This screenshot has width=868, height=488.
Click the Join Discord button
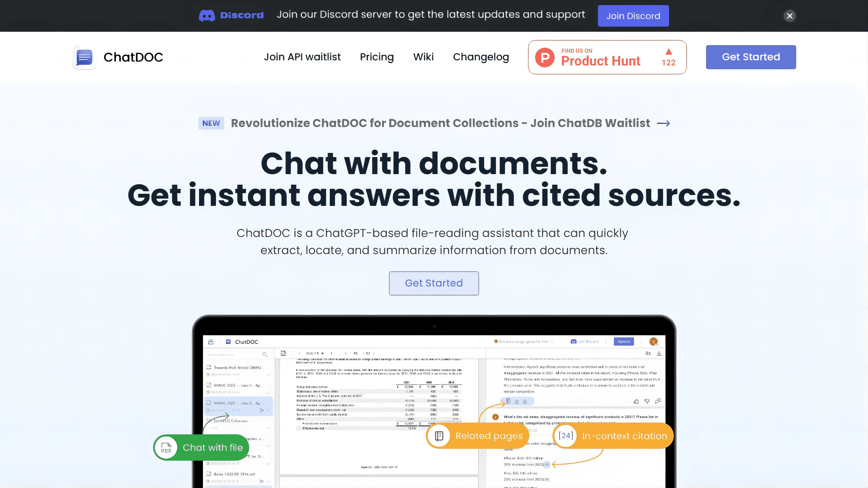click(x=633, y=16)
